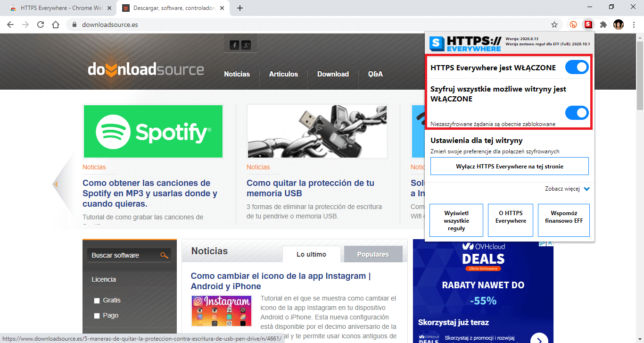
Task: Open the Spotify MP3 article headline
Action: (x=150, y=193)
